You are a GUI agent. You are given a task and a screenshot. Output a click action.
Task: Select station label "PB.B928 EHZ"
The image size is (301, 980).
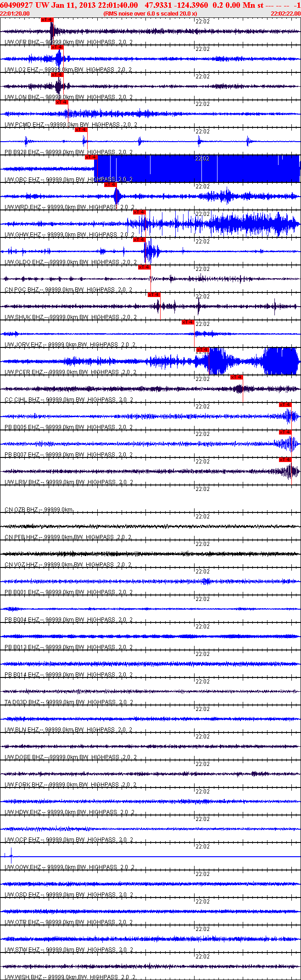pos(22,152)
